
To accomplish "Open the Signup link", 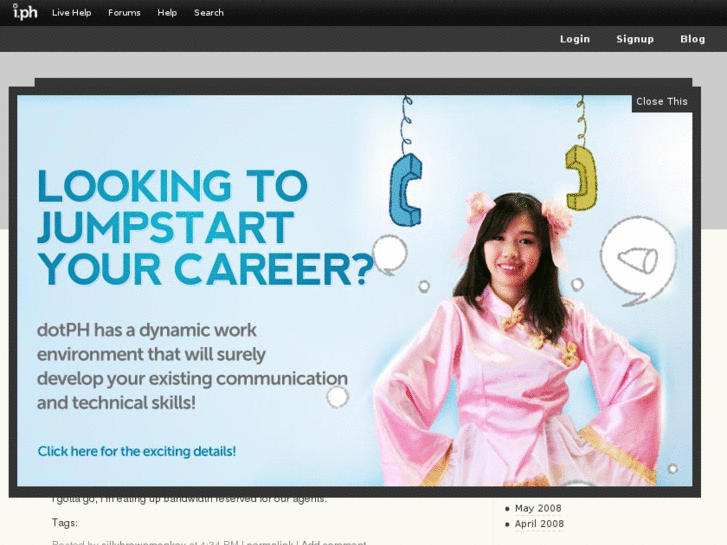I will pyautogui.click(x=635, y=39).
